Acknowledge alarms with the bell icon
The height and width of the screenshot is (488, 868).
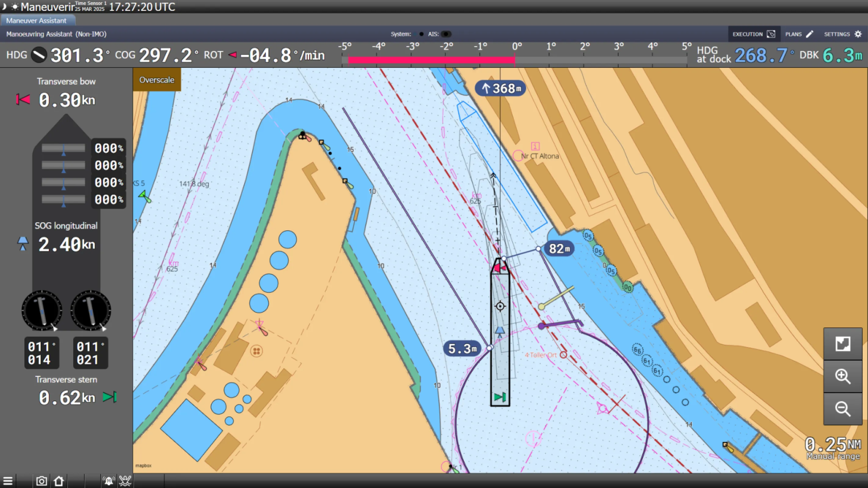(x=109, y=481)
